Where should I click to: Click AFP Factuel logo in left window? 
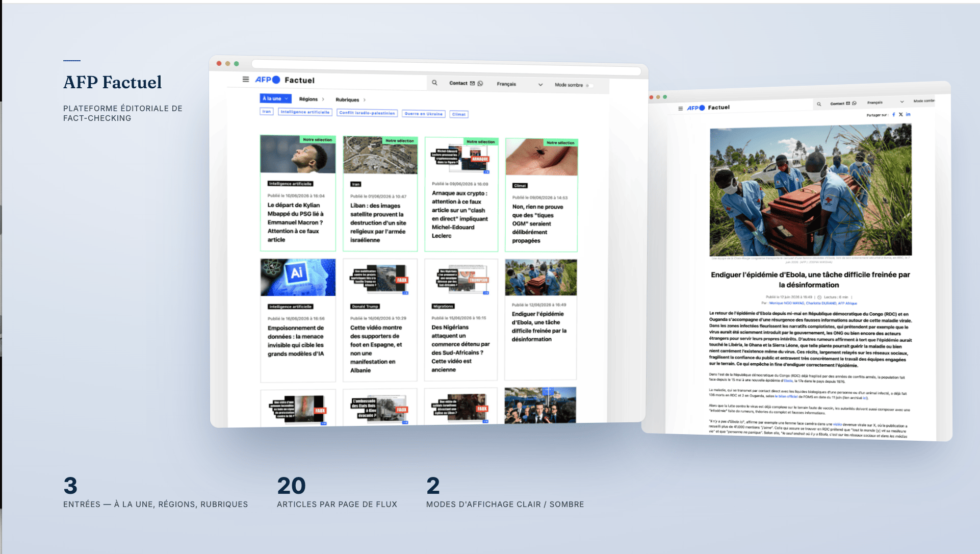(x=285, y=80)
